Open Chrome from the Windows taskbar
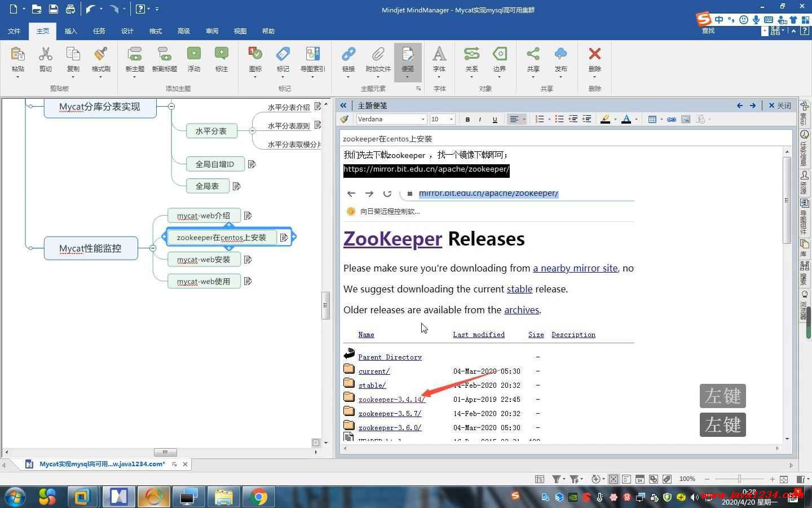Screen dimensions: 812x508 tap(259, 497)
